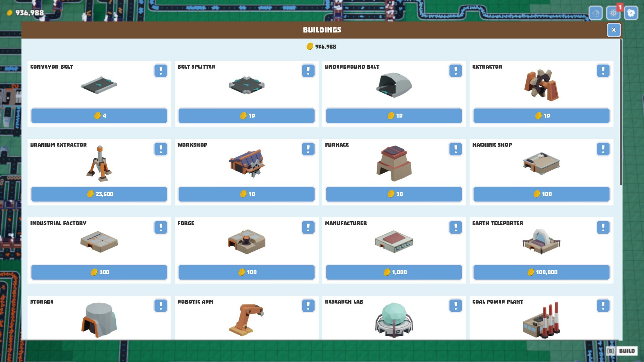Viewport: 644px width, 362px height.
Task: Click the coin balance at top of menu
Action: click(x=322, y=47)
